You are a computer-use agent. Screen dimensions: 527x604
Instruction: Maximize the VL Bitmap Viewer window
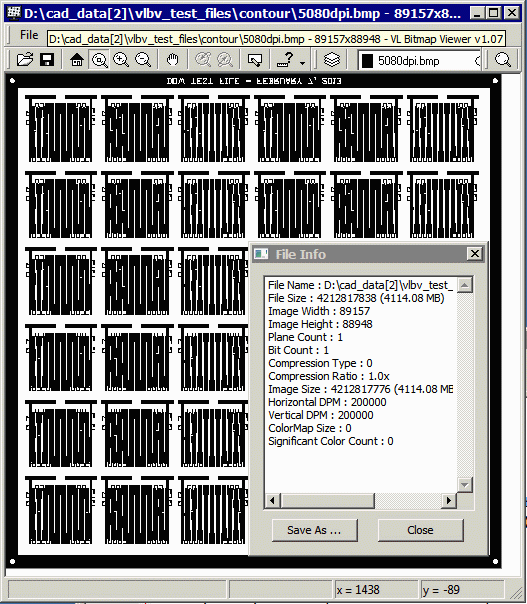[x=493, y=13]
